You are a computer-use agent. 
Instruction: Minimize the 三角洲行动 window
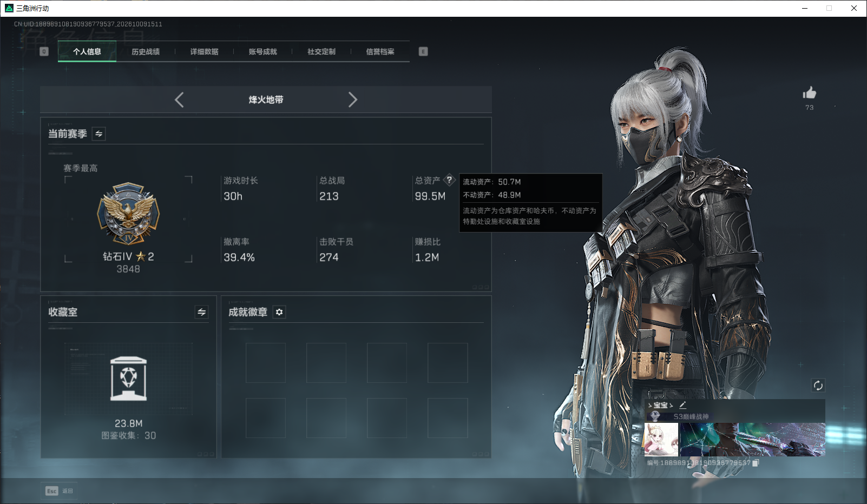tap(805, 8)
